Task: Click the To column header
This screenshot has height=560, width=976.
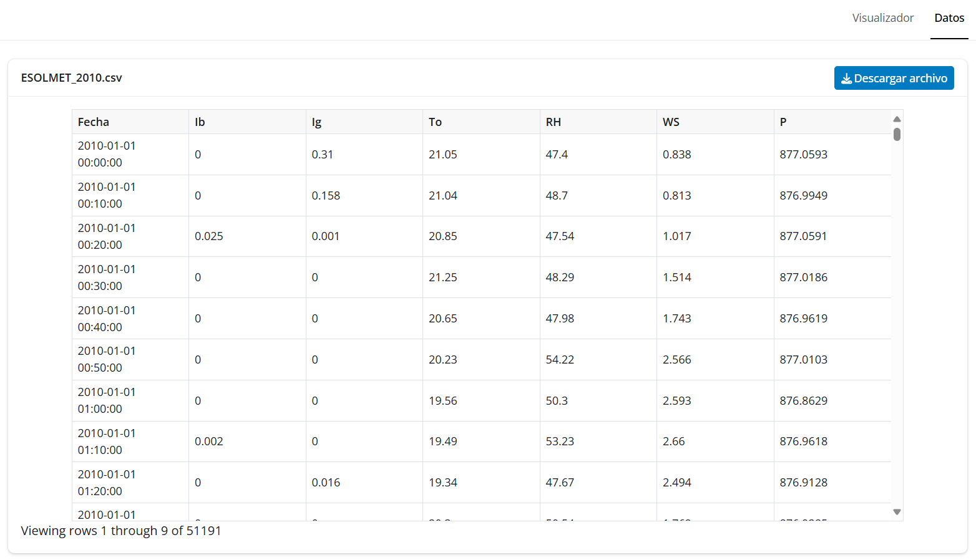Action: 435,122
